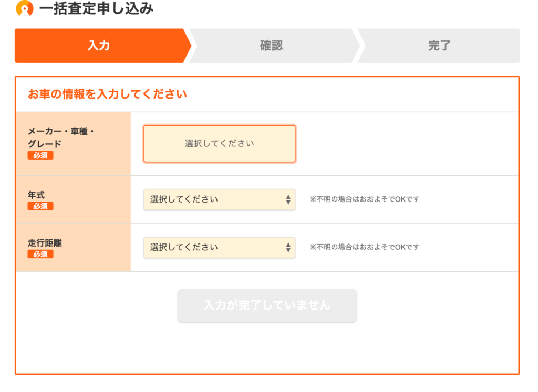Screen dimensions: 538x392
Task: Expand the 走行距離 dropdown
Action: pyautogui.click(x=220, y=247)
